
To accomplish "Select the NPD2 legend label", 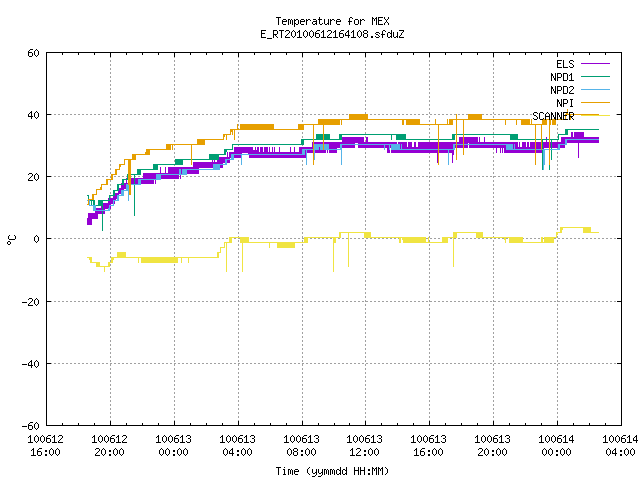I will (x=562, y=90).
